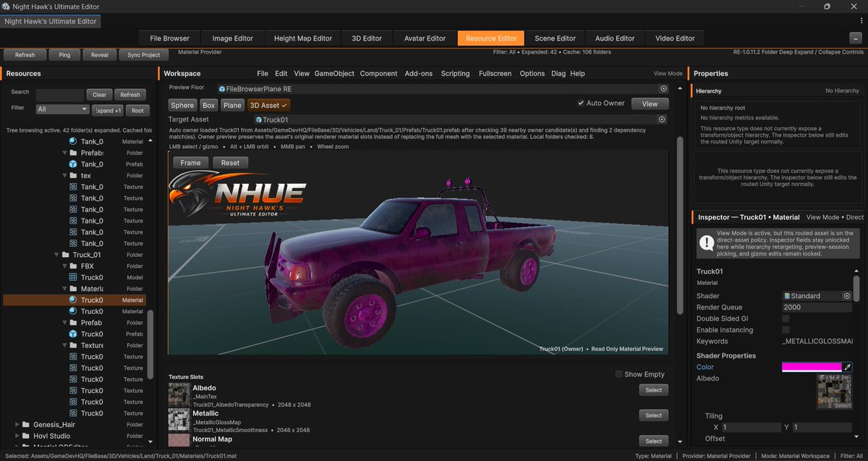This screenshot has height=461, width=868.
Task: Collapse the FBX folder
Action: 64,266
